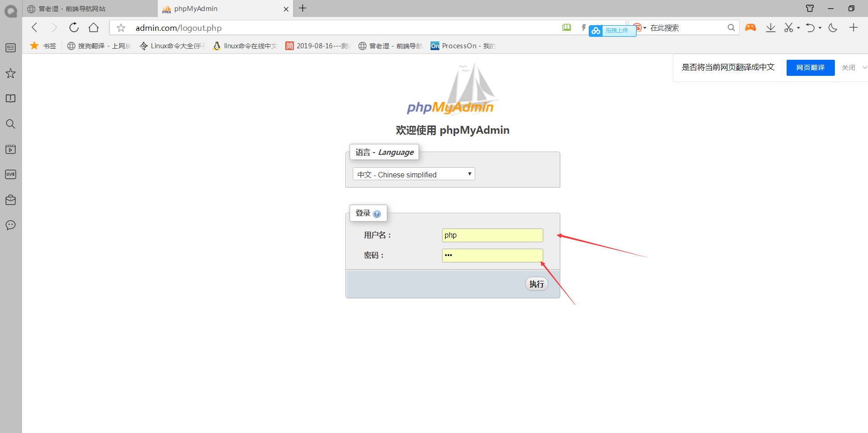Expand the 中文 - Chinese simplified language dropdown
The image size is (868, 433).
point(414,174)
